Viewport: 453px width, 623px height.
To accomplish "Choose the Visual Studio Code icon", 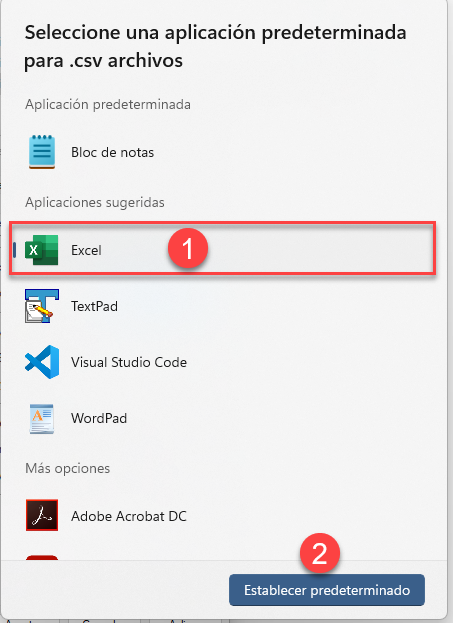I will click(x=42, y=362).
